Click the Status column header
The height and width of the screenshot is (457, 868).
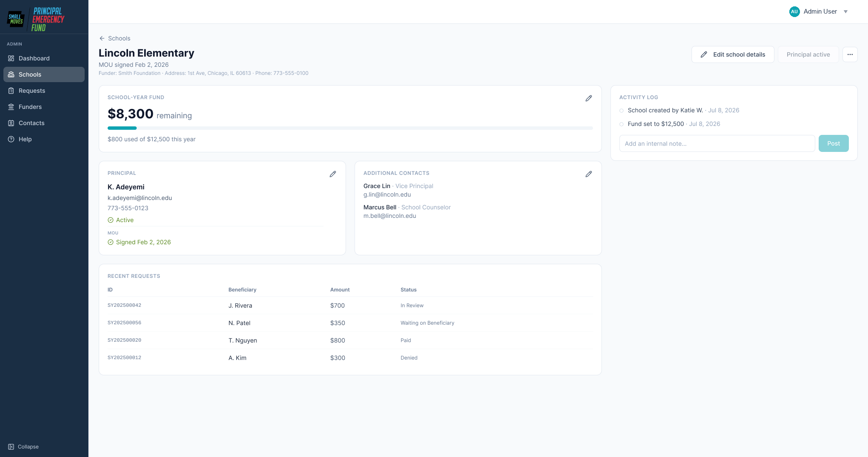tap(409, 290)
